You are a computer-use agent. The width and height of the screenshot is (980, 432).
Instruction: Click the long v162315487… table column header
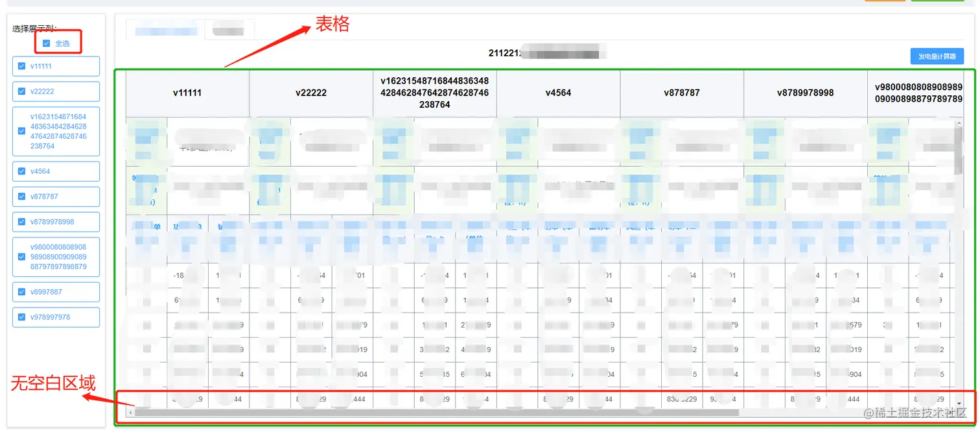435,93
